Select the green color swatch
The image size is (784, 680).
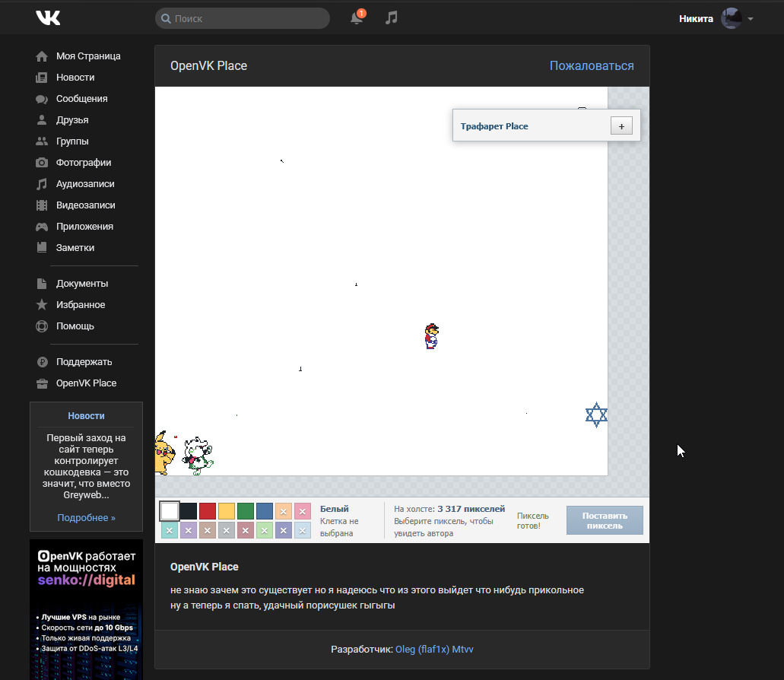coord(246,511)
